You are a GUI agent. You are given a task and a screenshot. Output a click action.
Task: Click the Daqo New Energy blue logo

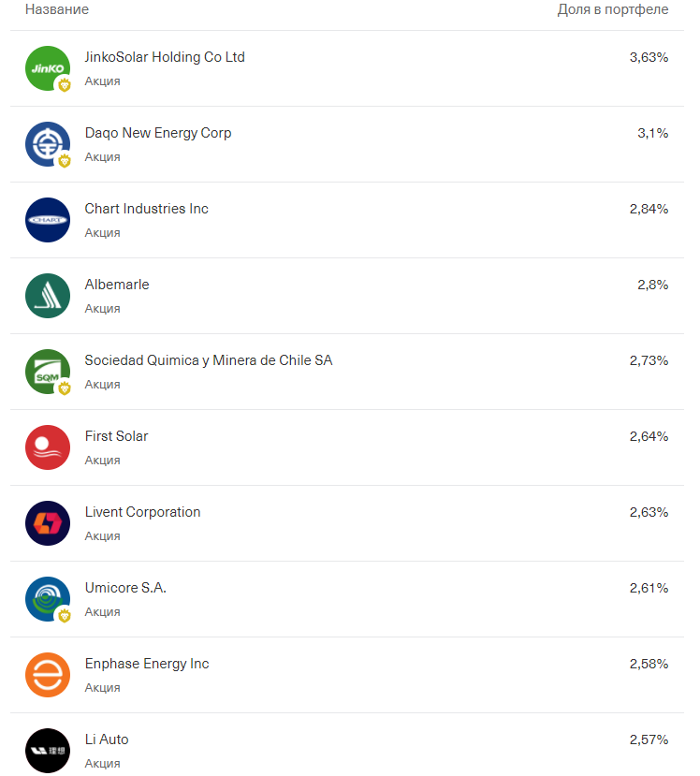point(48,144)
